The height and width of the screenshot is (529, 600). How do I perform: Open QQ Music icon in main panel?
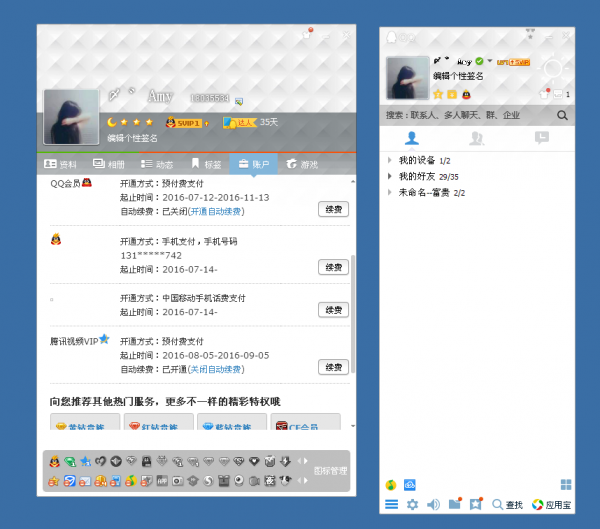point(391,485)
